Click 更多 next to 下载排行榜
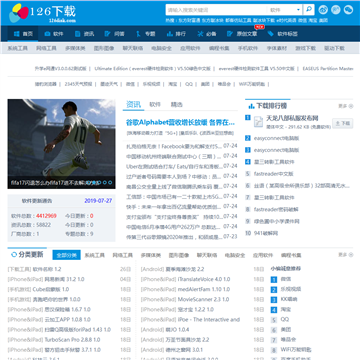Image resolution: width=360 pixels, height=360 pixels. coord(346,106)
